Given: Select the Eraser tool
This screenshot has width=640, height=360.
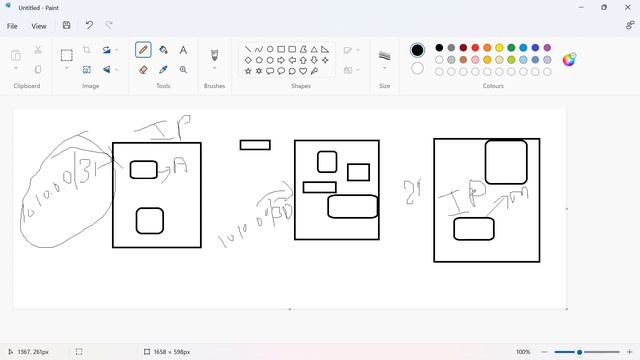Looking at the screenshot, I should [x=143, y=70].
